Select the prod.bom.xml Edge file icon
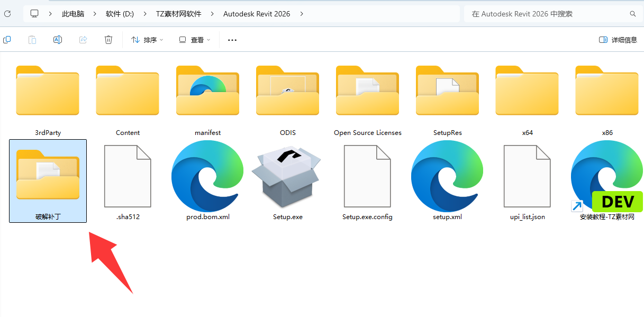644x317 pixels. pyautogui.click(x=207, y=176)
